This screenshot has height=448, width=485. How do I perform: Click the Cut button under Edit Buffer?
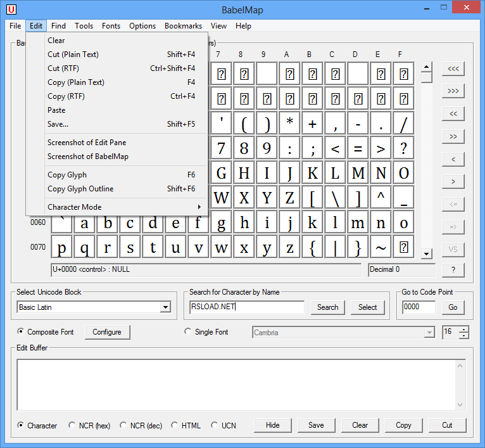447,425
